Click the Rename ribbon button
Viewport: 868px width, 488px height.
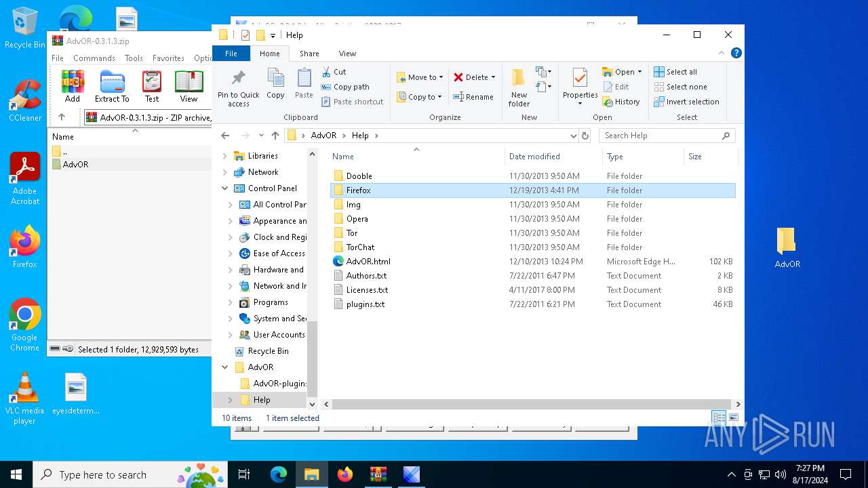473,97
